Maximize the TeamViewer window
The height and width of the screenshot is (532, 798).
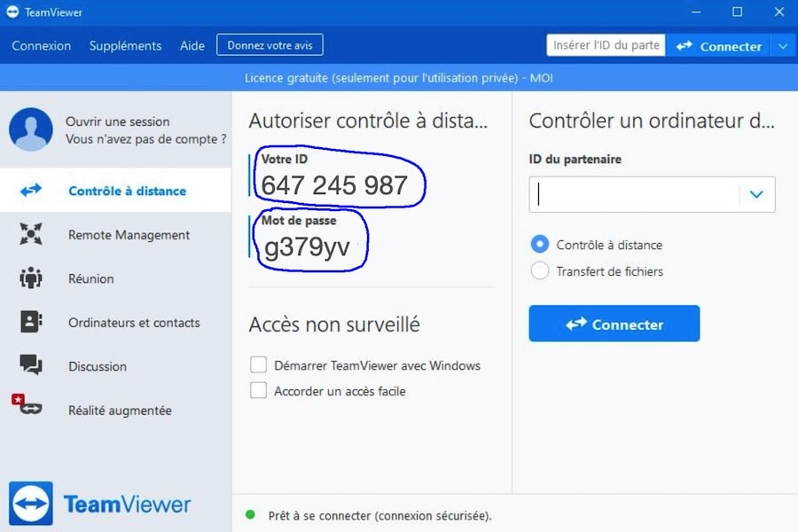[737, 12]
